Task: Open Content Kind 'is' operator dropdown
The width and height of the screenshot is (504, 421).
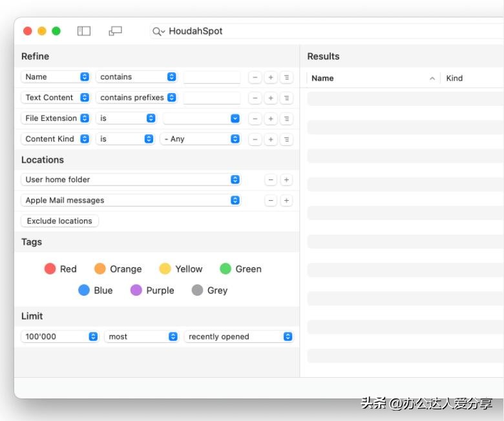Action: [125, 139]
